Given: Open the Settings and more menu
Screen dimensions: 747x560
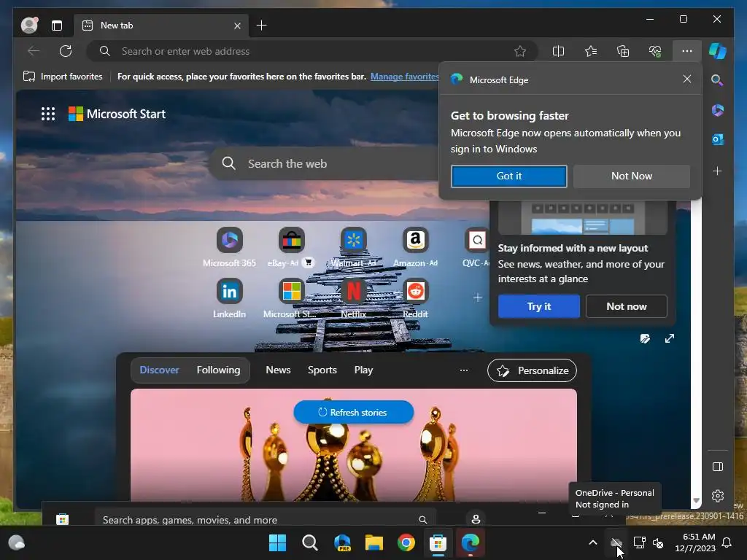Looking at the screenshot, I should pyautogui.click(x=687, y=51).
